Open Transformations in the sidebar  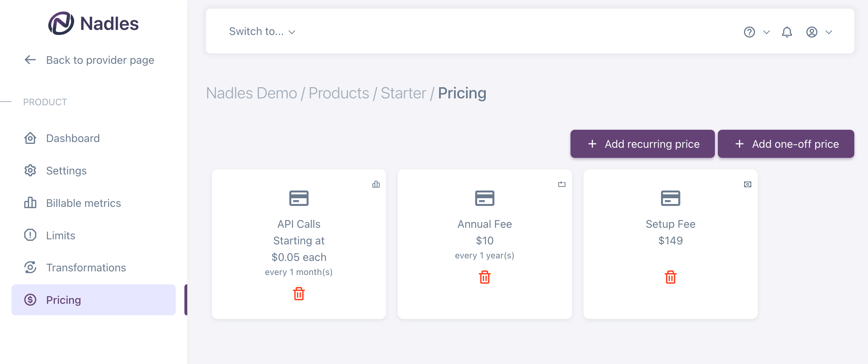click(x=86, y=268)
